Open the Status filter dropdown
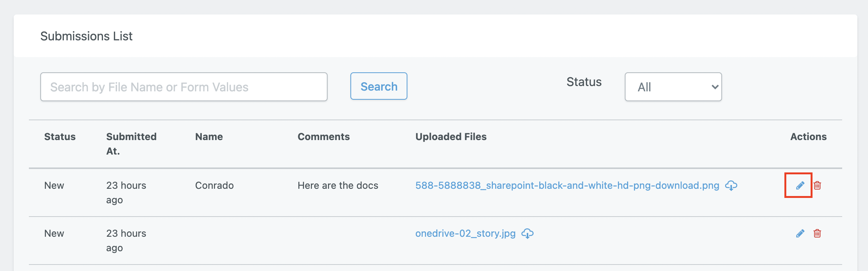Viewport: 868px width, 271px height. [x=673, y=87]
